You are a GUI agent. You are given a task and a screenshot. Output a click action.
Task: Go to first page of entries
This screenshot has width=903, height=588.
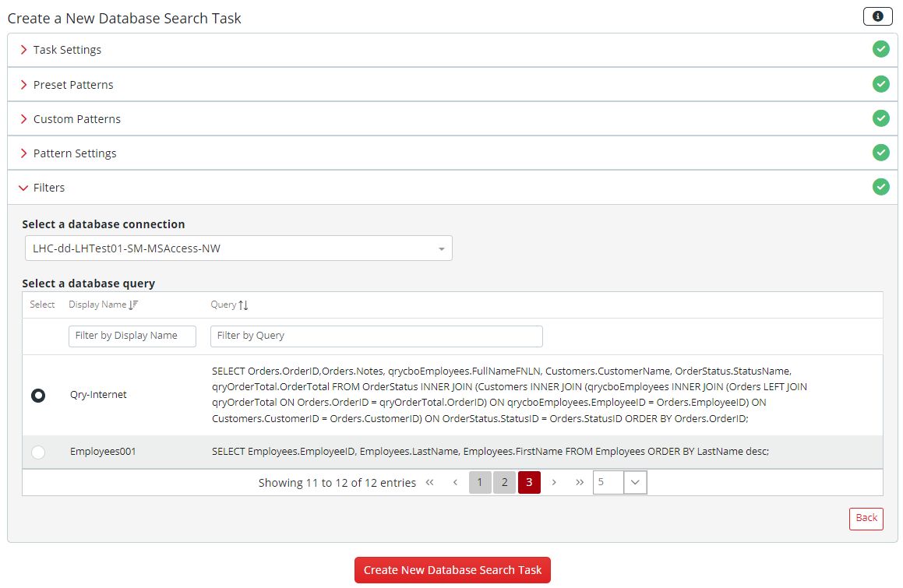(x=429, y=483)
